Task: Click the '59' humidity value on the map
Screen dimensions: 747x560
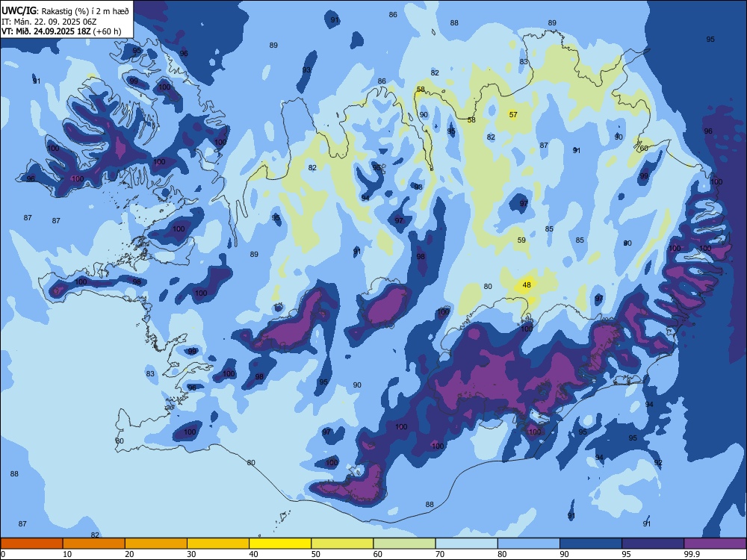Action: tap(521, 240)
